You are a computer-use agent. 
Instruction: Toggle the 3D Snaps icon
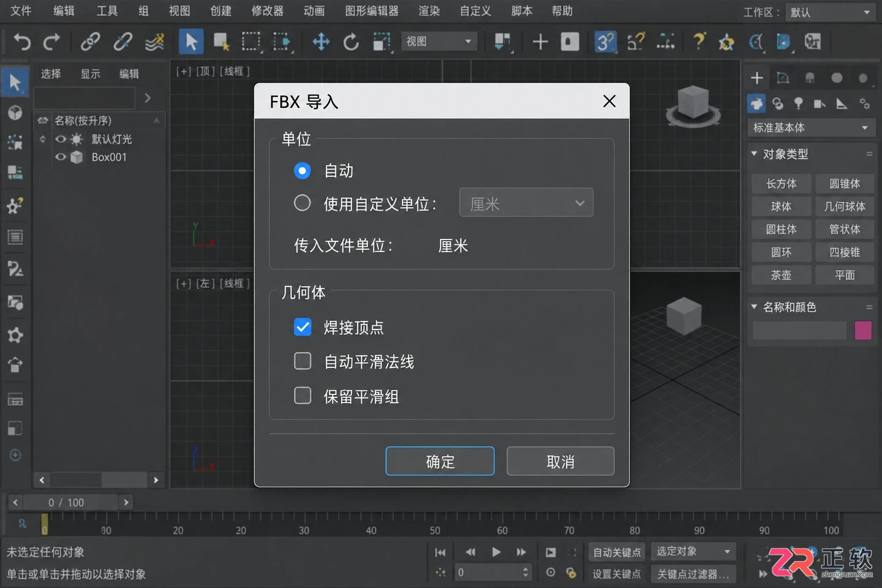pos(605,42)
